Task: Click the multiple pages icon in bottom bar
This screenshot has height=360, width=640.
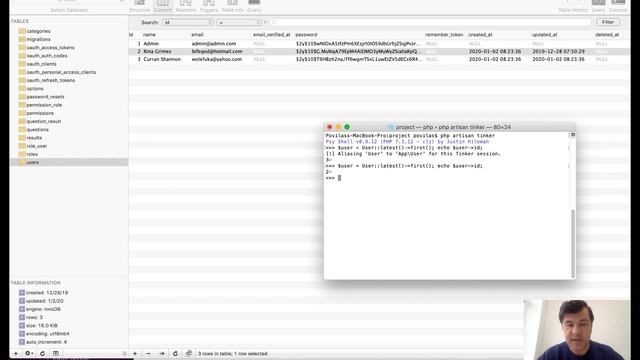Action: click(189, 353)
